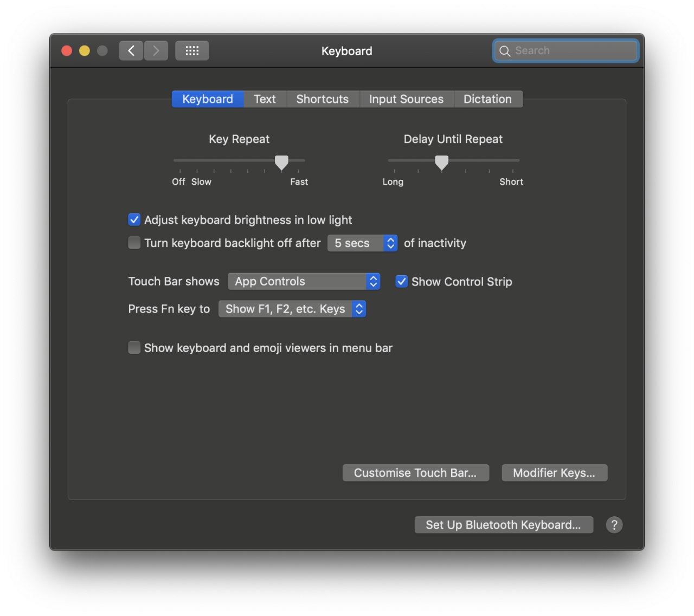Close the Keyboard window with red button
Screen dimensions: 694x616
pos(67,51)
